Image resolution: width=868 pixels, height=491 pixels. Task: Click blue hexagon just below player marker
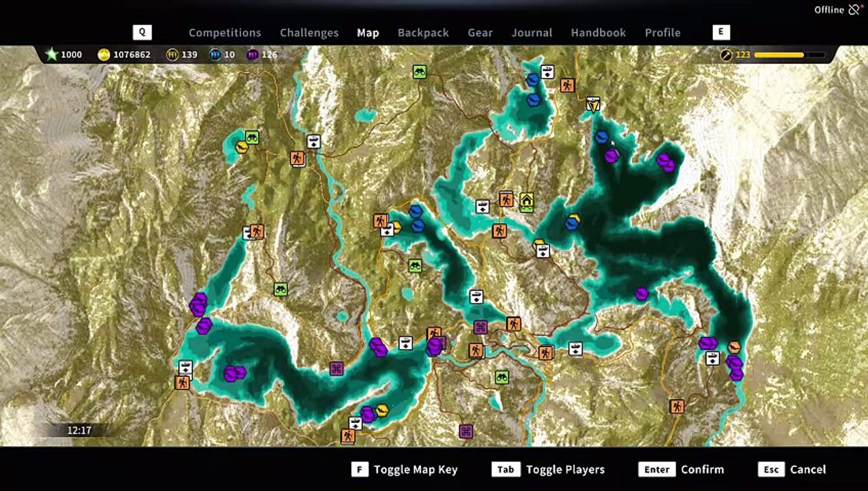coord(601,138)
